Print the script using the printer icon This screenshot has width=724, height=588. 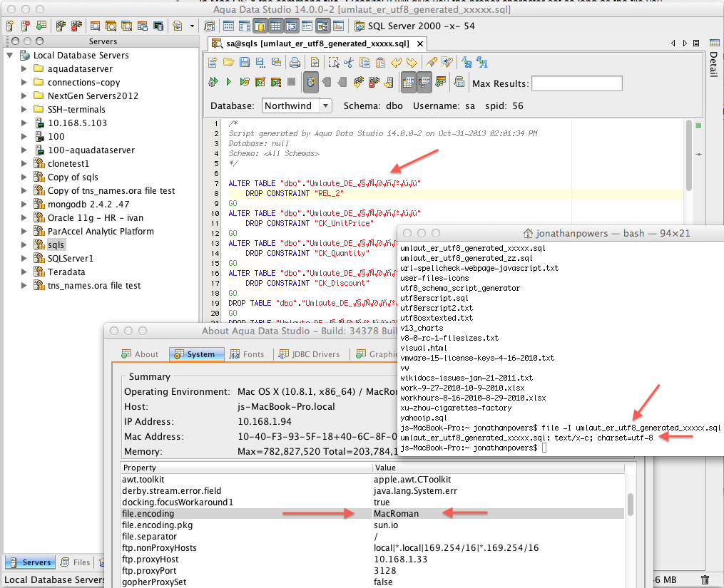pos(295,62)
